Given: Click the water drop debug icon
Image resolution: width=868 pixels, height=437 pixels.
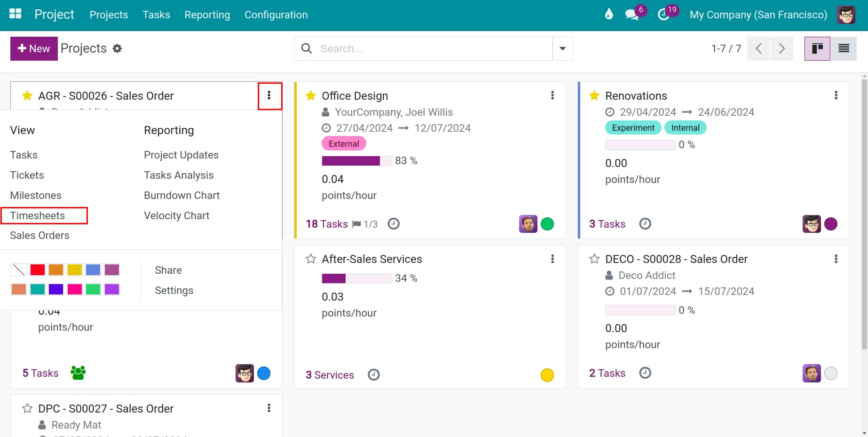Looking at the screenshot, I should (609, 15).
